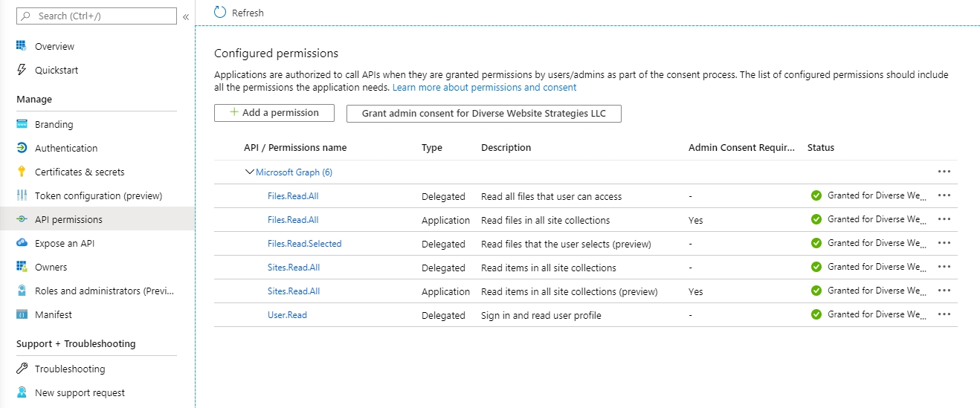Screen dimensions: 980x408
Task: Open Learn more about permissions and consent
Action: click(x=484, y=87)
